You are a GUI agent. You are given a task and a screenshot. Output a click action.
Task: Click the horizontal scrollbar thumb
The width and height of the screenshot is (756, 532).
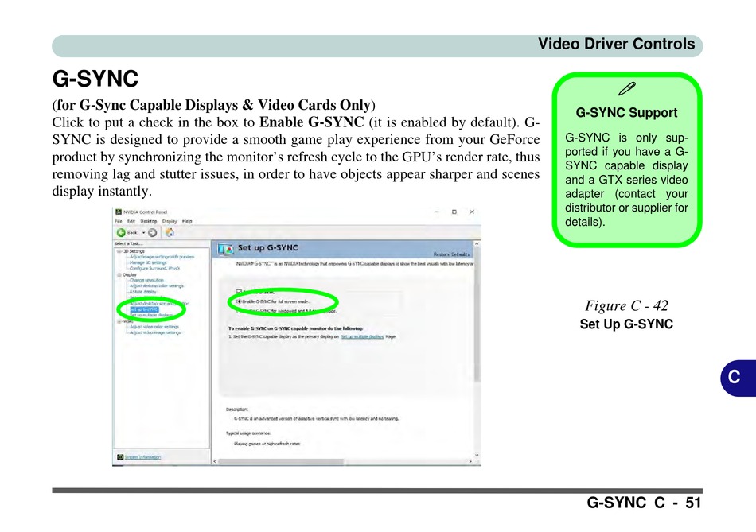[x=281, y=462]
